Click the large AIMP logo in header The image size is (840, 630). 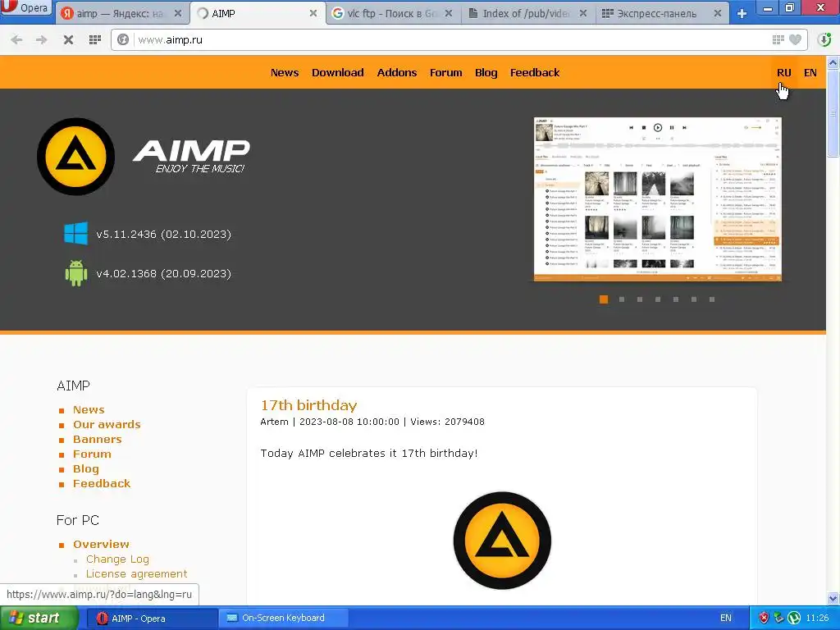[75, 157]
